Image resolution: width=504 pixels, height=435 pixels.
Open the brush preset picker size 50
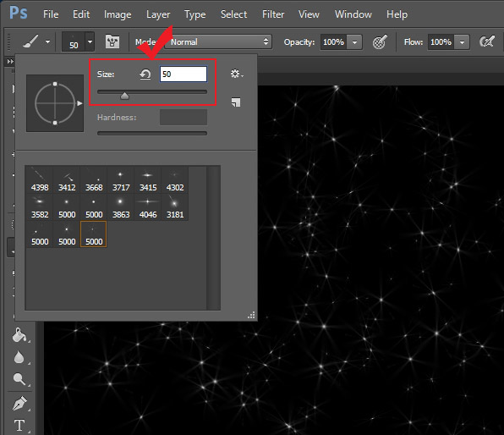78,41
